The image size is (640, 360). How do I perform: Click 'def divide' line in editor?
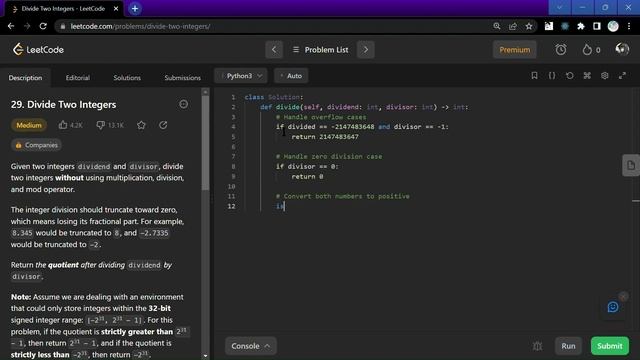364,107
